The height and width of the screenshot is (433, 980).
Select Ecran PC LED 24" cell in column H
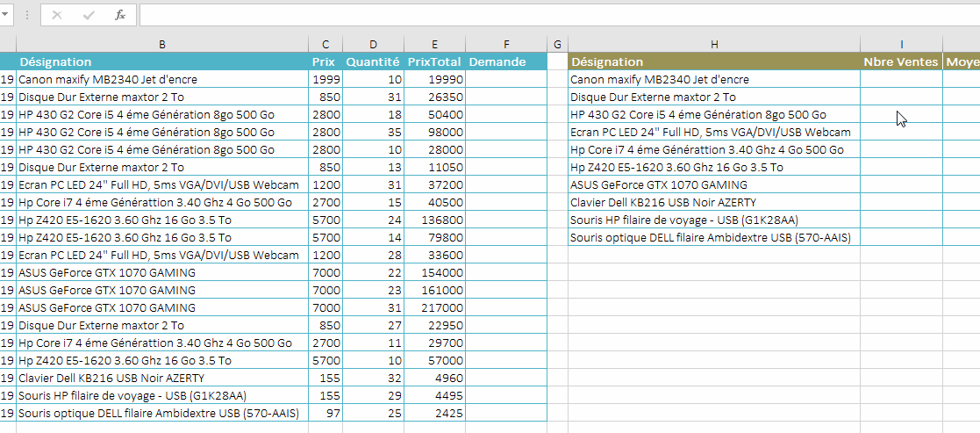pos(714,132)
